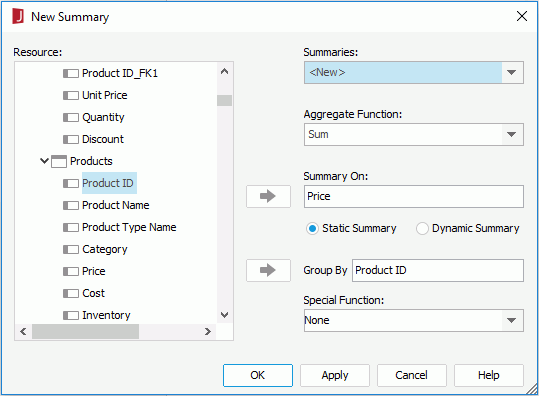
Task: Select Product ID_FK1 field
Action: [x=120, y=73]
